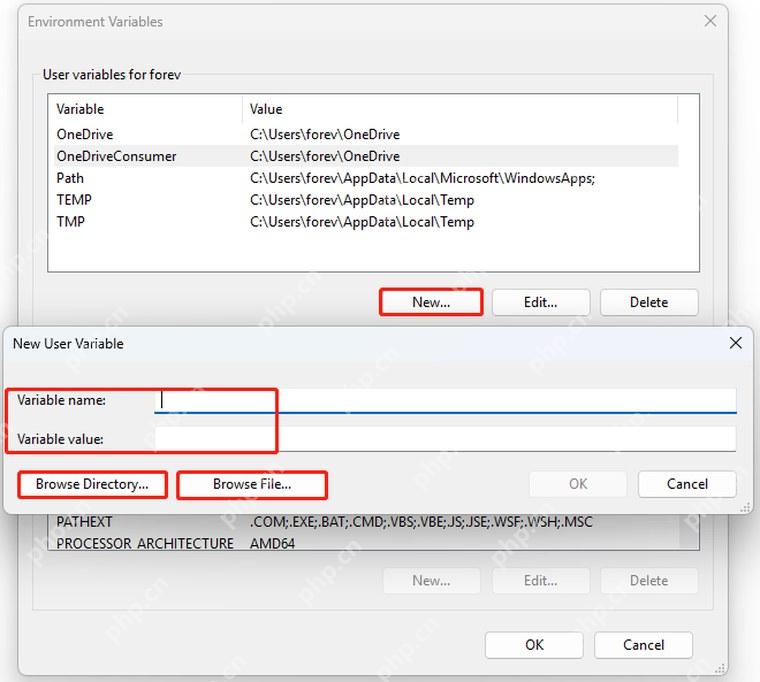Select the OneDrive variable row

click(x=366, y=134)
